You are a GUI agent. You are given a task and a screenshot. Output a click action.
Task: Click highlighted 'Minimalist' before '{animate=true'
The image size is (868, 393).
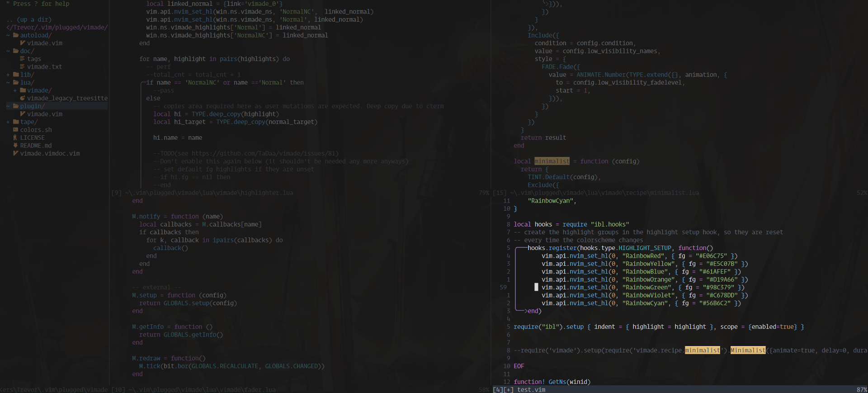tap(748, 350)
